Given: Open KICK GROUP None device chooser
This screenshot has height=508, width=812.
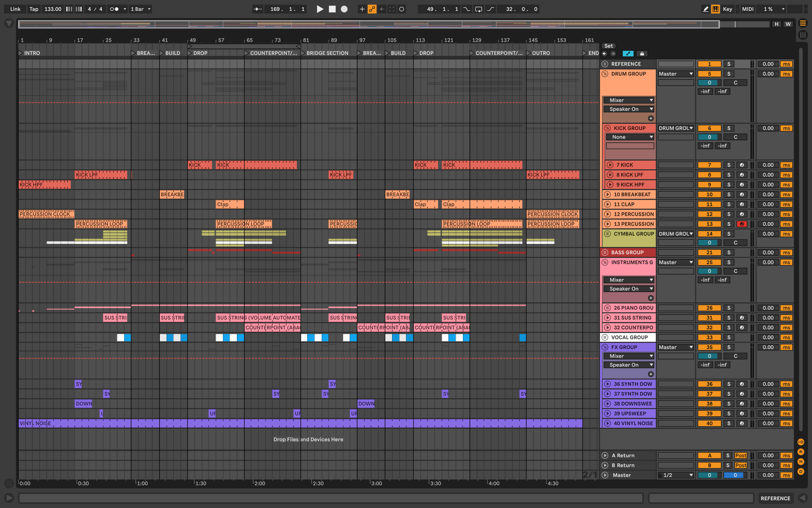Looking at the screenshot, I should (x=630, y=137).
